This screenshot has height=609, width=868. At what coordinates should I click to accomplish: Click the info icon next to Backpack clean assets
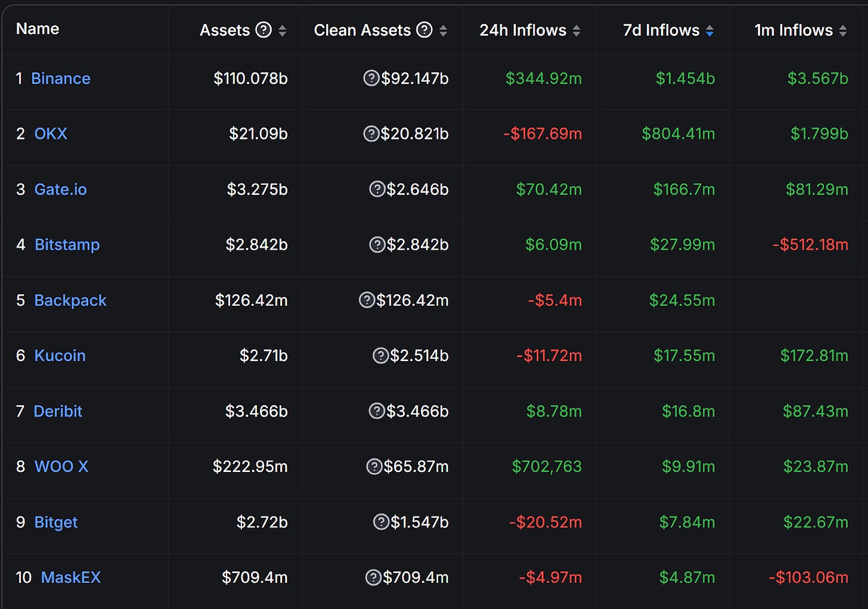[x=367, y=300]
